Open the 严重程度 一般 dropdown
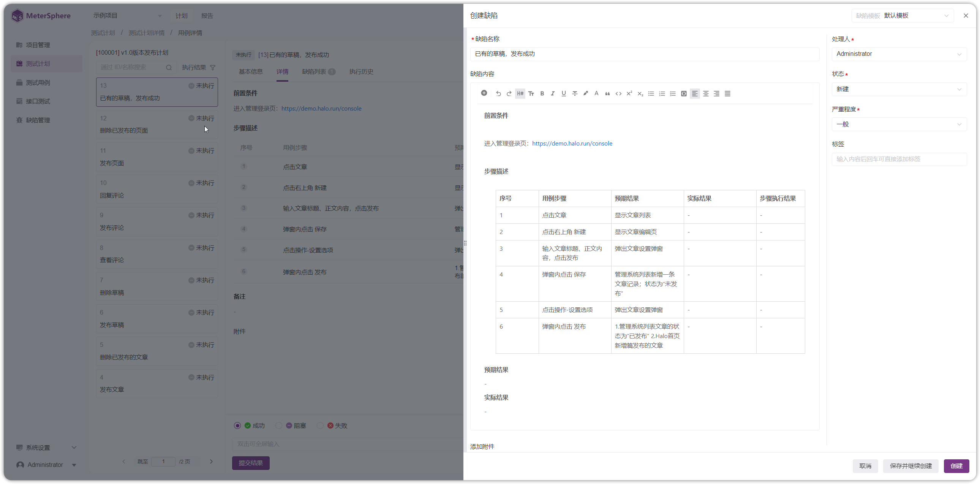 pos(899,125)
